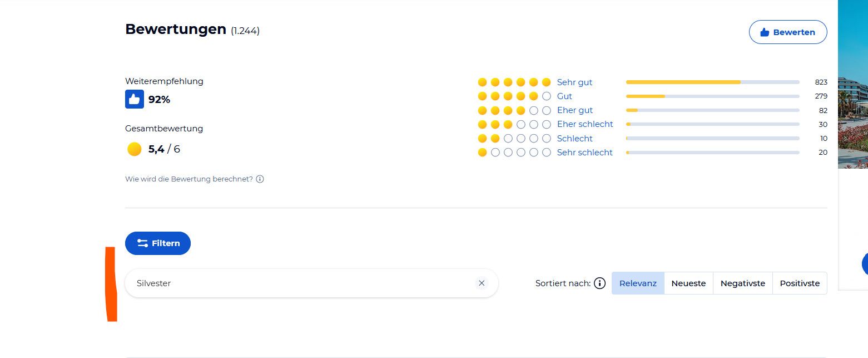
Task: Click the six-sun rating icons for Sehr gut
Action: coord(514,82)
